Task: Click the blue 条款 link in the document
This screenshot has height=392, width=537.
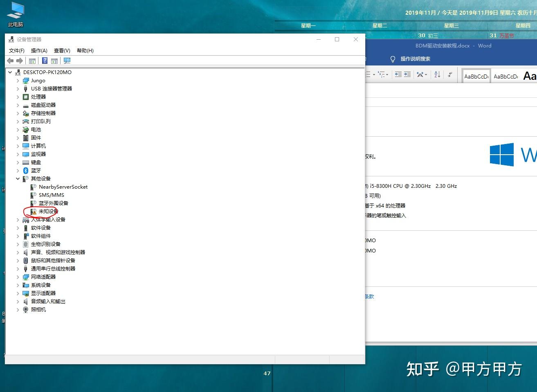Action: coord(368,296)
